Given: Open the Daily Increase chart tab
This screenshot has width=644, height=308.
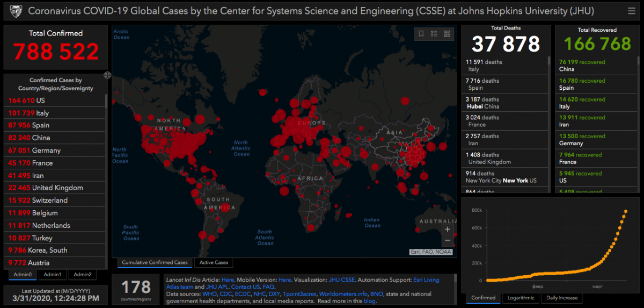Looking at the screenshot, I should pyautogui.click(x=562, y=298).
